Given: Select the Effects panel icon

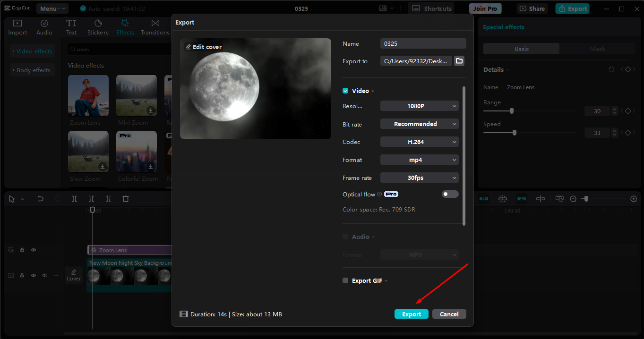Looking at the screenshot, I should tap(125, 27).
